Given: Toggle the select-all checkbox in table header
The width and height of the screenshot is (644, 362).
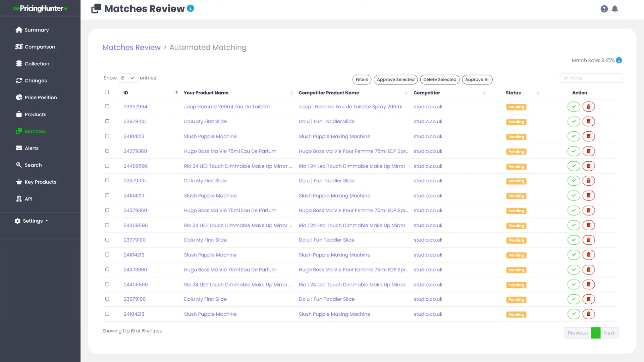Looking at the screenshot, I should (107, 93).
